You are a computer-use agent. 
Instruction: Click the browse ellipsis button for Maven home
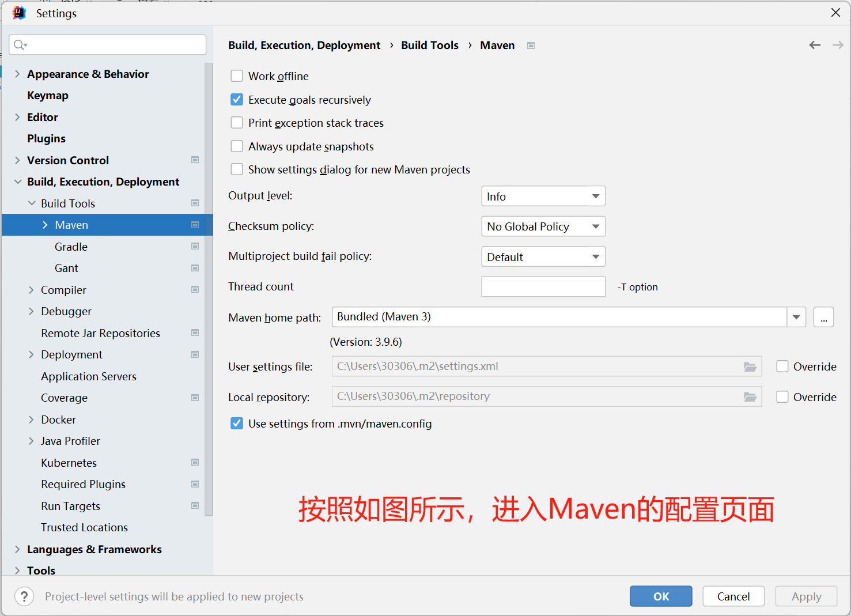(823, 317)
